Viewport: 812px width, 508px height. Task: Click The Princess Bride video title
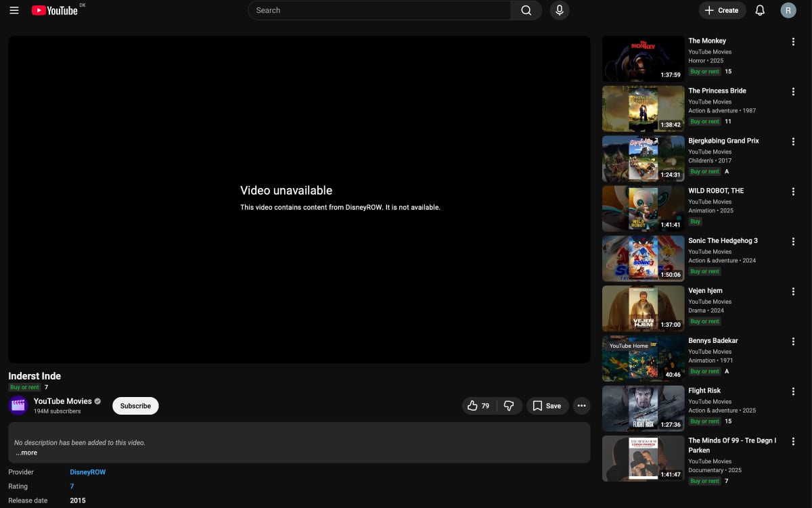pyautogui.click(x=717, y=91)
